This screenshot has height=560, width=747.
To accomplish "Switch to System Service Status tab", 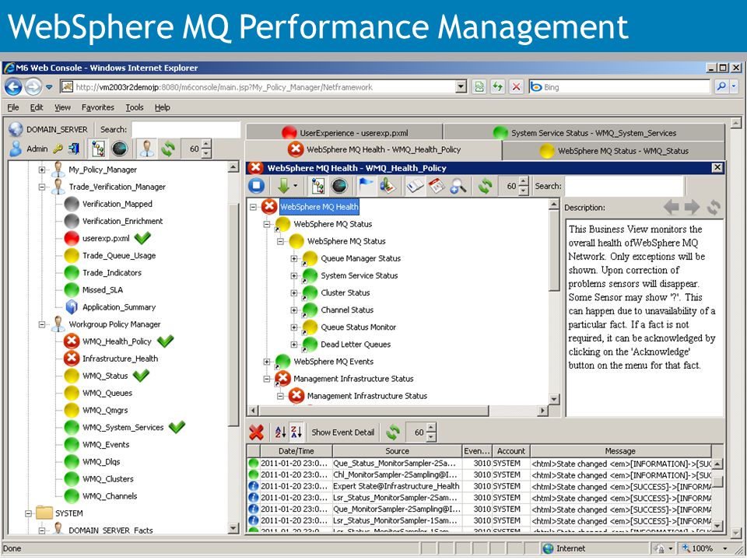I will click(584, 132).
